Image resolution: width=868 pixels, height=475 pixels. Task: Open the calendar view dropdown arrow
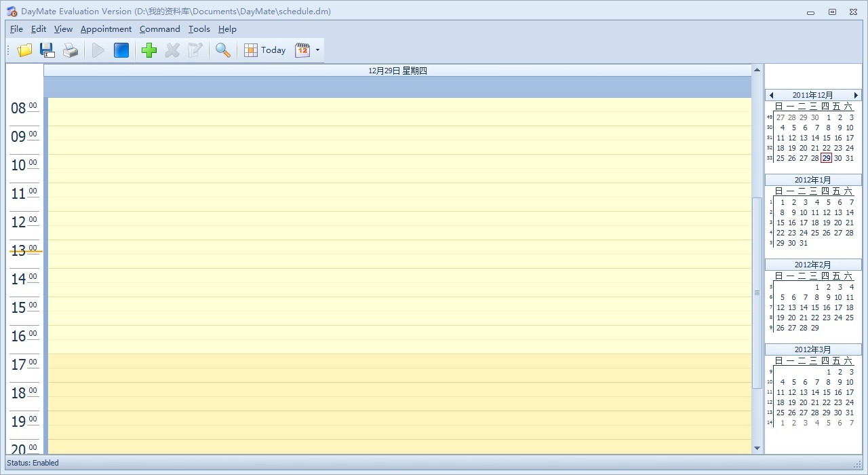pos(317,50)
